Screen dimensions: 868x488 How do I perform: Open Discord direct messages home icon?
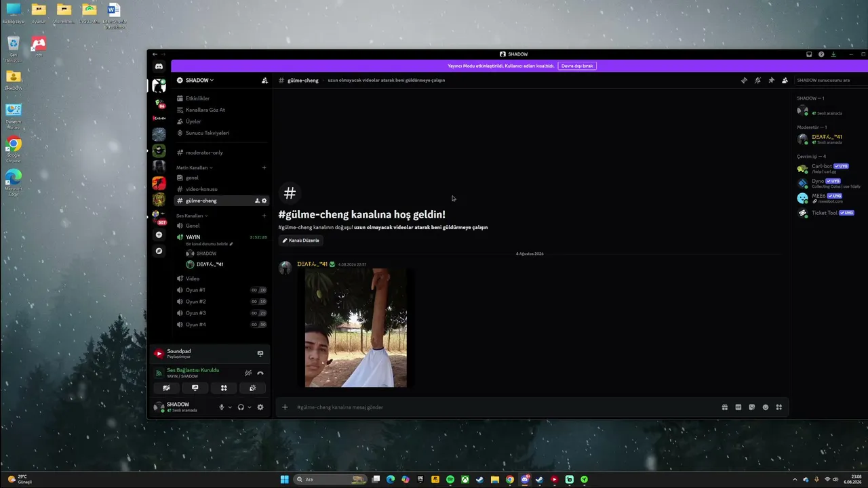[x=159, y=66]
